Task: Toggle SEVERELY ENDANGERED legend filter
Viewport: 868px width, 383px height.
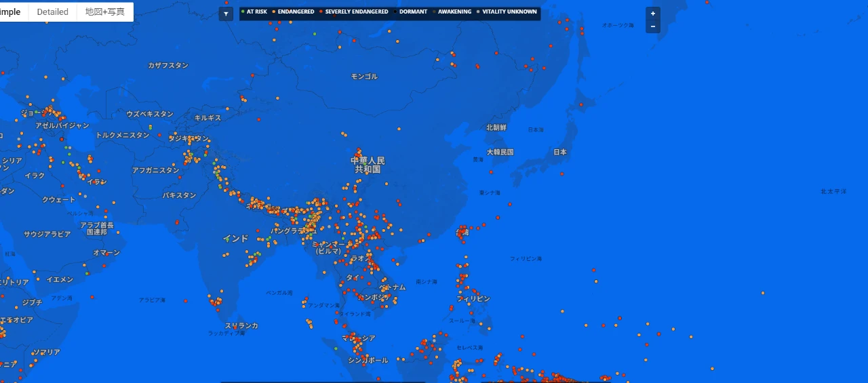Action: tap(355, 12)
